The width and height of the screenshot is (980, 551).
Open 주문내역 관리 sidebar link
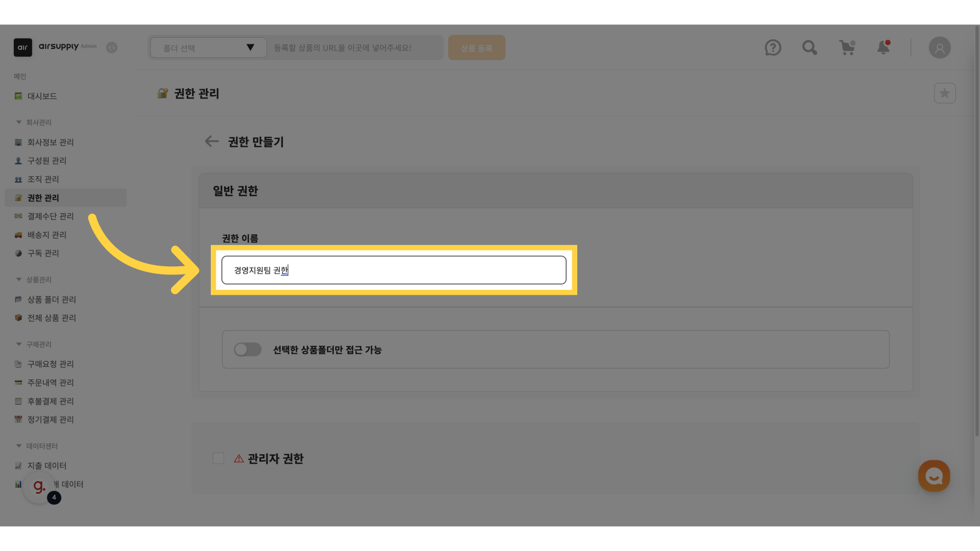click(x=51, y=383)
